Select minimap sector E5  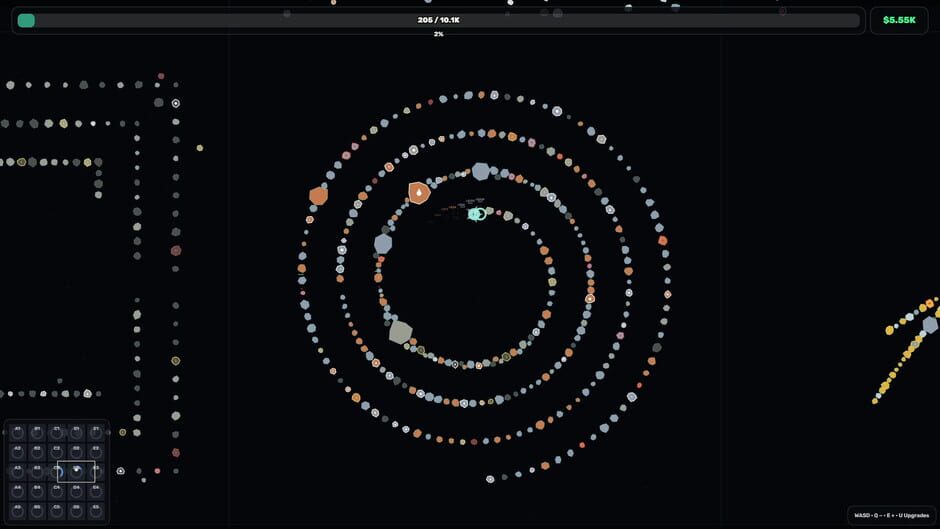click(96, 510)
